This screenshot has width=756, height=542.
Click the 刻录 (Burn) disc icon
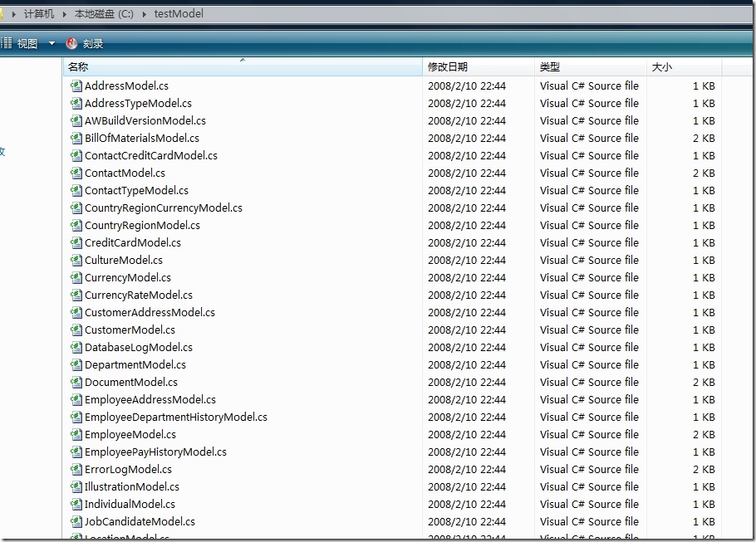[71, 43]
